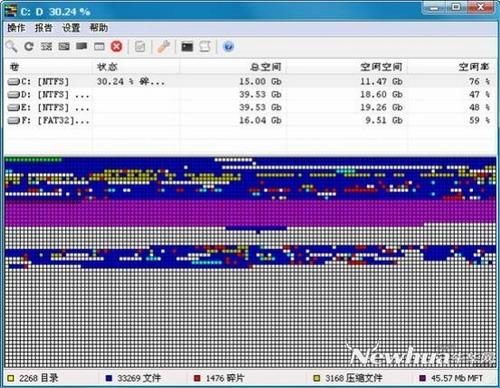This screenshot has height=388, width=500.
Task: Start disk analysis with the magnifier icon
Action: (x=12, y=47)
